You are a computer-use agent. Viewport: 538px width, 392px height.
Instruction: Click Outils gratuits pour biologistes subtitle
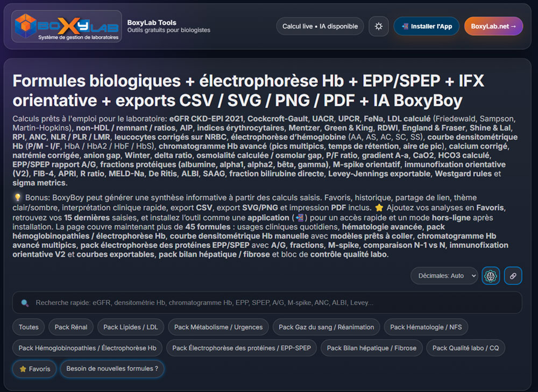click(169, 30)
